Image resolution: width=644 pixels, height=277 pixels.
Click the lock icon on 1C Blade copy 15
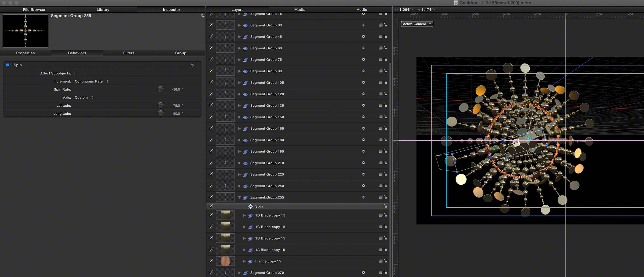[x=385, y=227]
